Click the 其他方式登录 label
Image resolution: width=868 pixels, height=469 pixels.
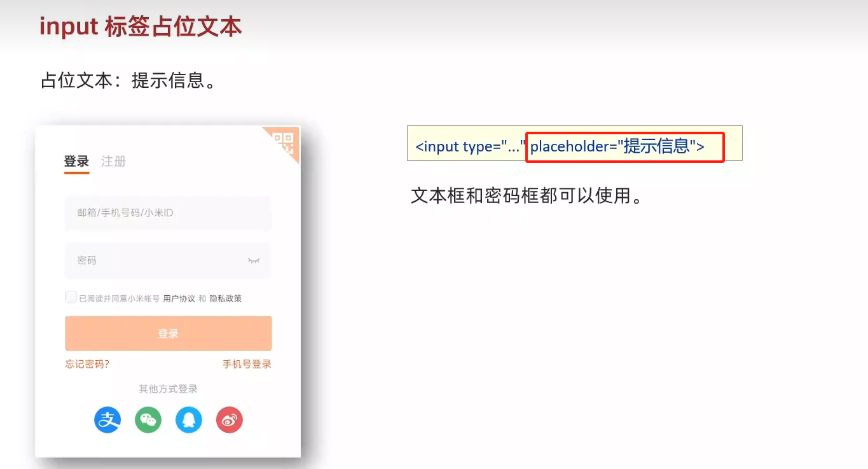click(167, 388)
